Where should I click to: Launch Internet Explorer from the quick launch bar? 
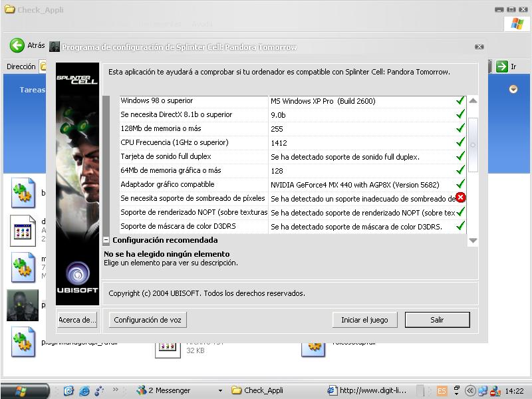coord(84,391)
